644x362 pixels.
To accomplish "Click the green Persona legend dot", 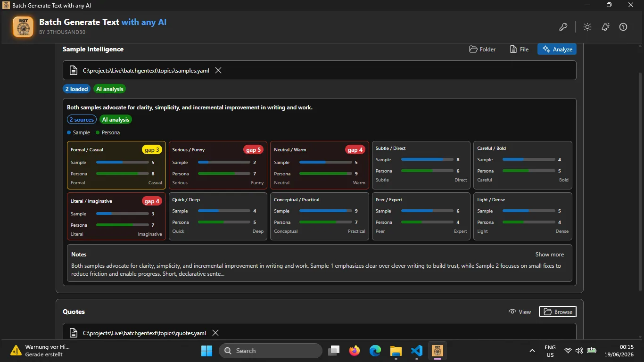I will tap(98, 132).
